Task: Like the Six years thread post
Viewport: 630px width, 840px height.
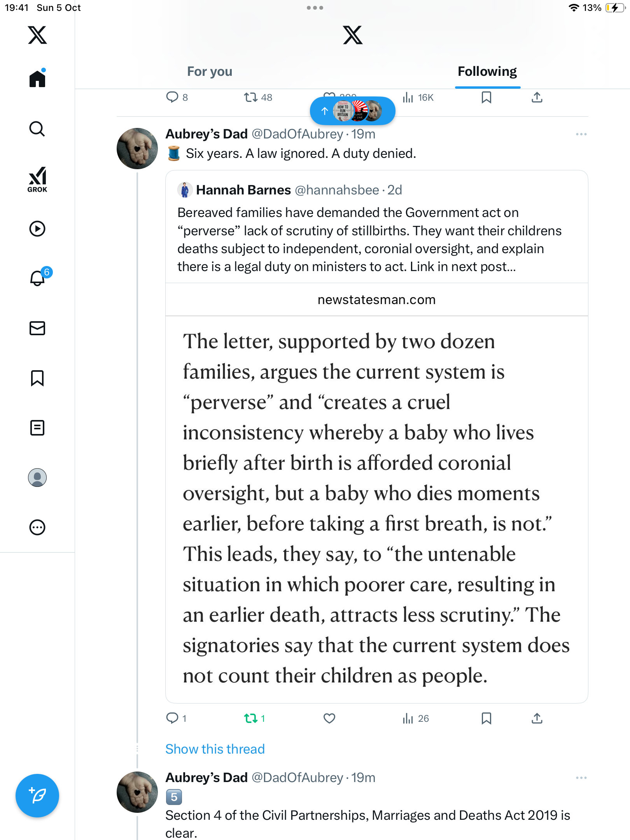Action: 329,718
